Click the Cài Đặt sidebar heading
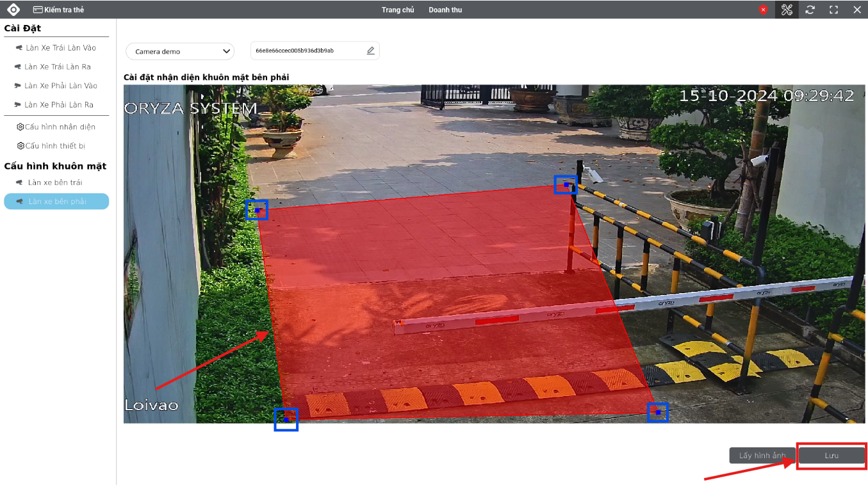Screen dimensions: 868x487 click(x=22, y=28)
